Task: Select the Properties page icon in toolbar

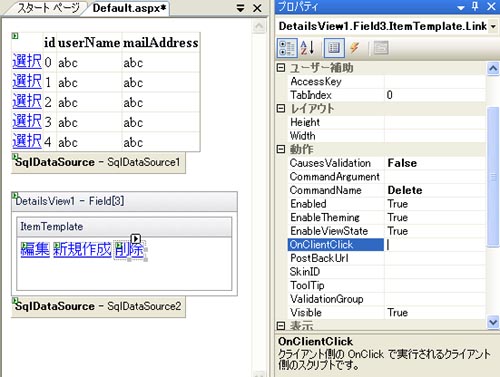Action: tap(334, 48)
